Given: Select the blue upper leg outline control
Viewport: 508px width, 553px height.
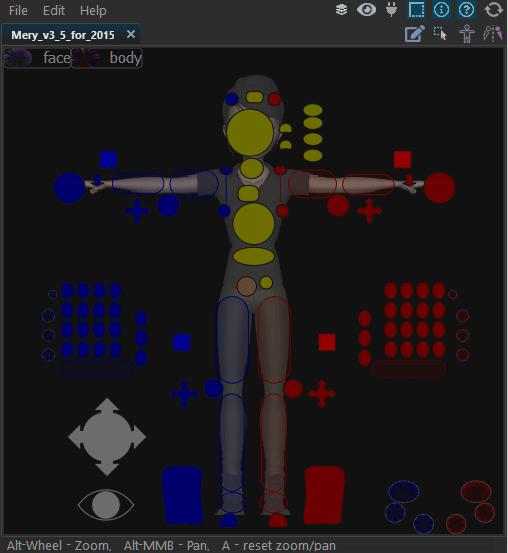Looking at the screenshot, I should pyautogui.click(x=232, y=340).
